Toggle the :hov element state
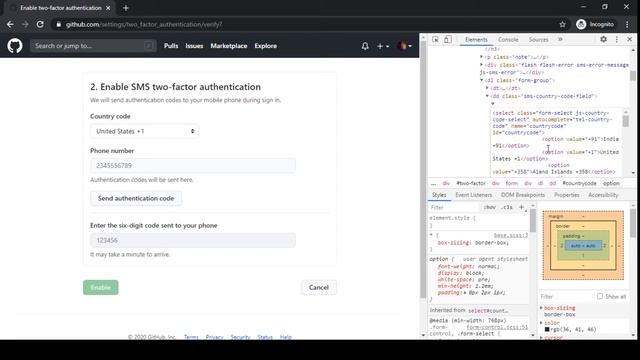Viewport: 640px width, 360px height. pyautogui.click(x=489, y=207)
